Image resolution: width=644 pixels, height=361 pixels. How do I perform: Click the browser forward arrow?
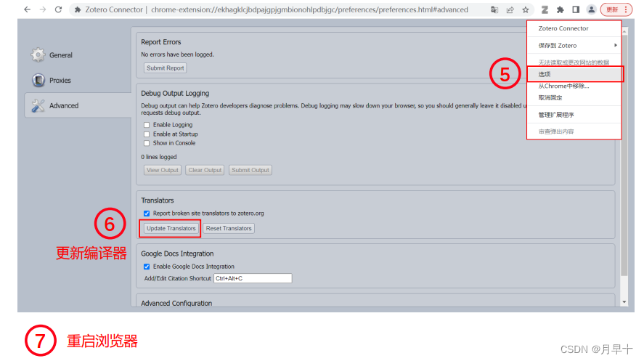coord(43,9)
